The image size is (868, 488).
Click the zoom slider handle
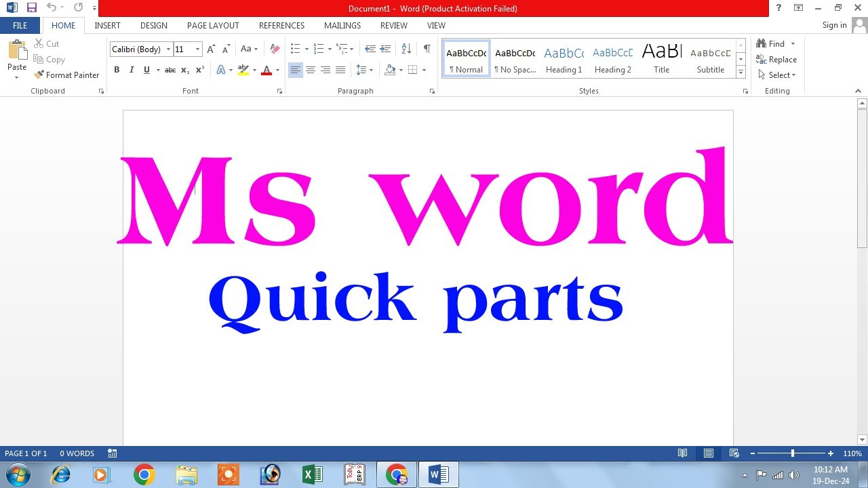click(x=792, y=453)
